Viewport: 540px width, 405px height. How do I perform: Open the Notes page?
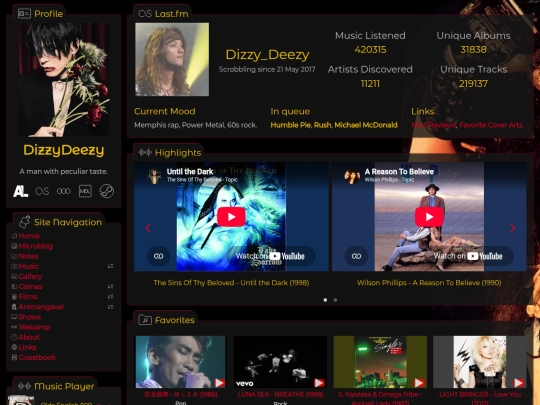pos(29,256)
